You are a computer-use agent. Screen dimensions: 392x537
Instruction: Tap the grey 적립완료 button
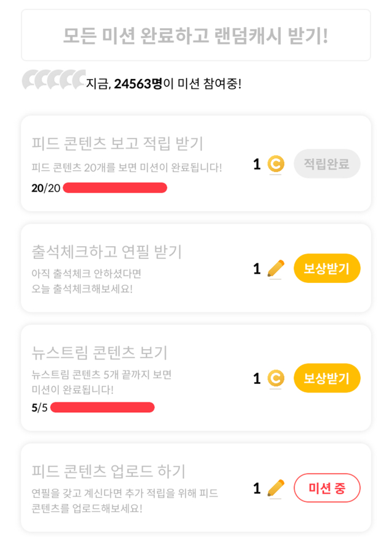pos(327,164)
